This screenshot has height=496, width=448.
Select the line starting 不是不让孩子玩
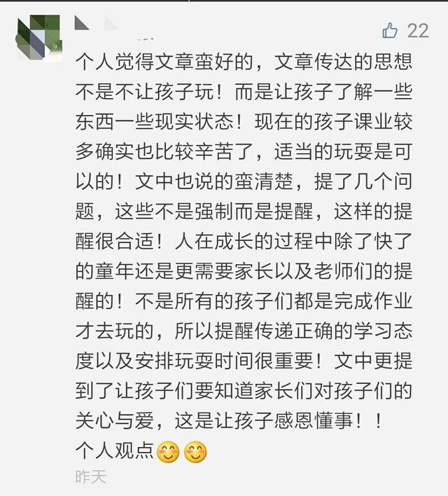(244, 92)
